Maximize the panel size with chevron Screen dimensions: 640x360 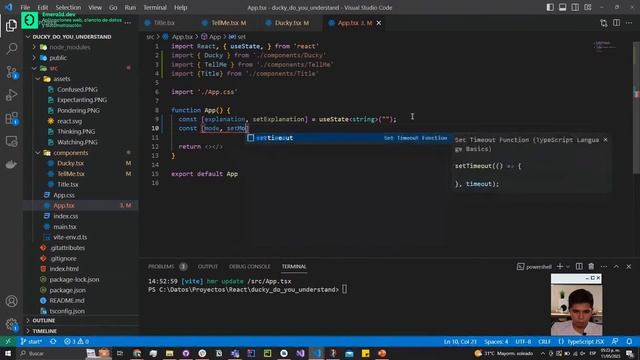click(x=616, y=267)
